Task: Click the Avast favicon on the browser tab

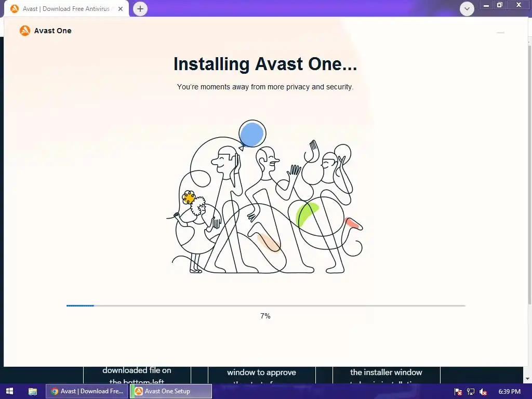Action: 14,9
